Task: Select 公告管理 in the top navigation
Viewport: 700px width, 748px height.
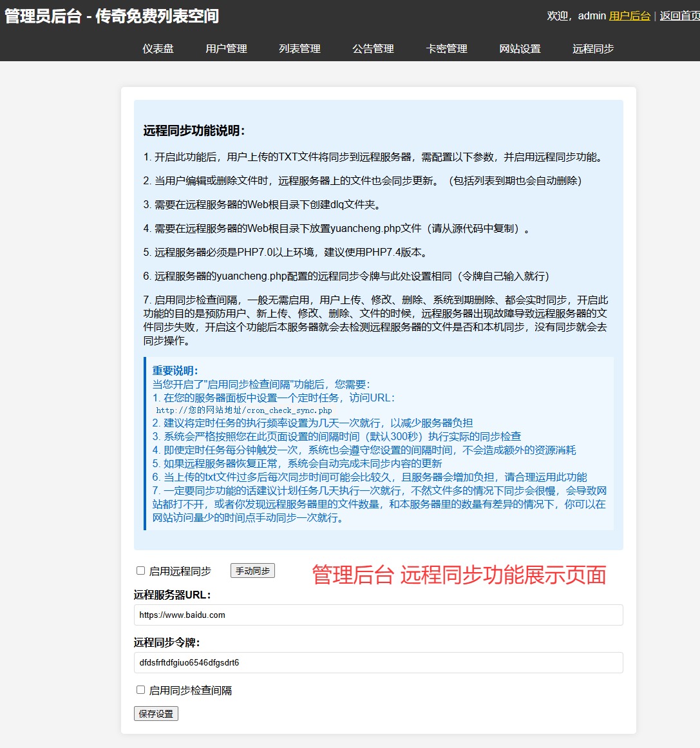Action: point(373,49)
